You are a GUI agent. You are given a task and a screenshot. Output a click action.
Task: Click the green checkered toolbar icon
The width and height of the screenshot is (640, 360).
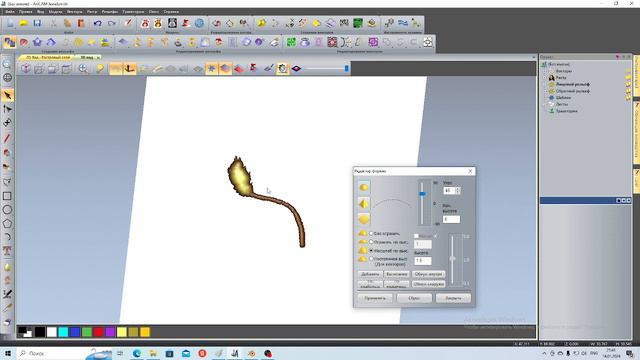pos(291,42)
